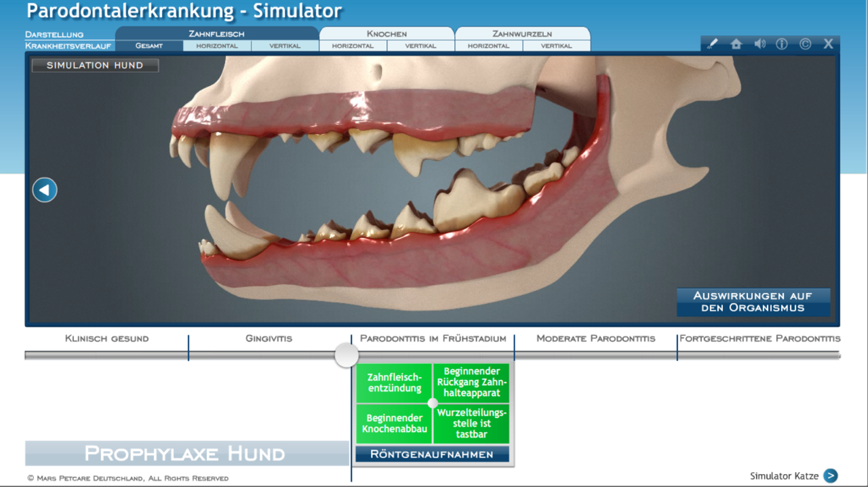This screenshot has height=487, width=868.
Task: Mute sound with the speaker icon
Action: 759,44
